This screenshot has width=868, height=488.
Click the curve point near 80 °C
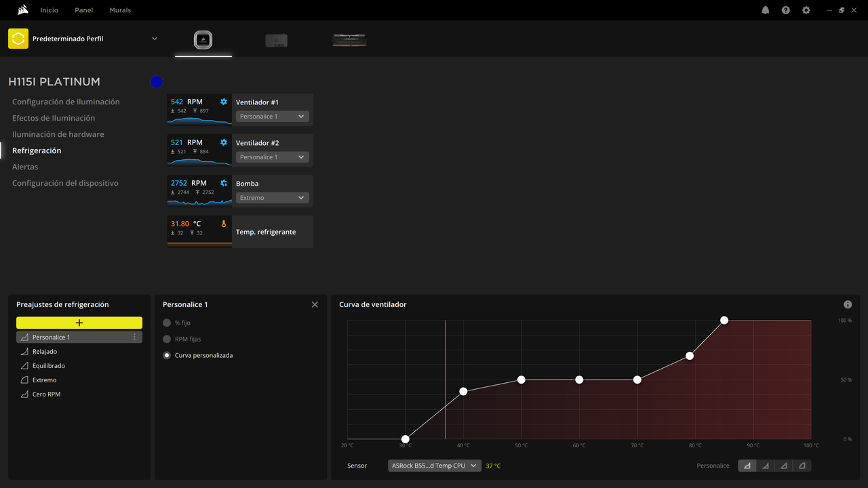[690, 355]
